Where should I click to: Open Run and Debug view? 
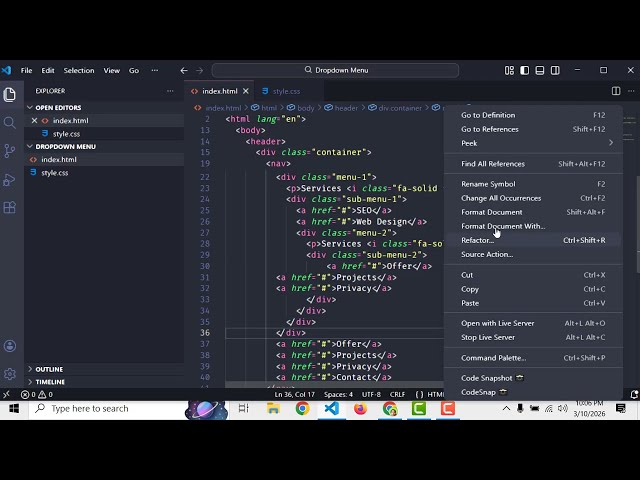(x=9, y=180)
